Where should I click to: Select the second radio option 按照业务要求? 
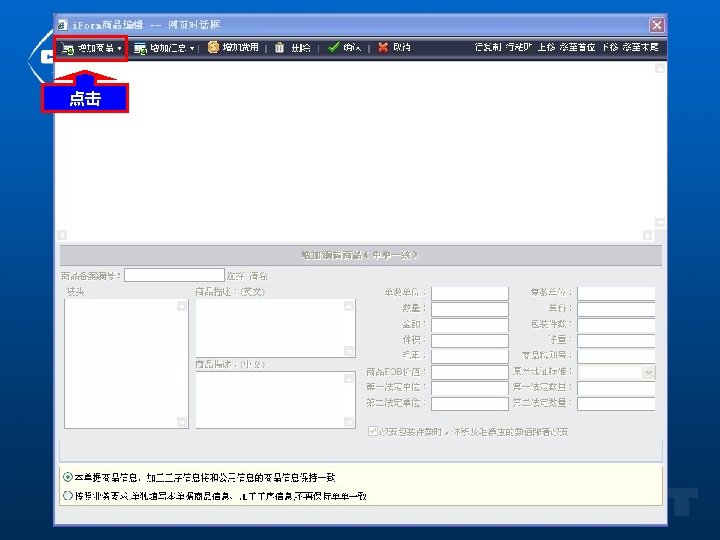point(68,495)
